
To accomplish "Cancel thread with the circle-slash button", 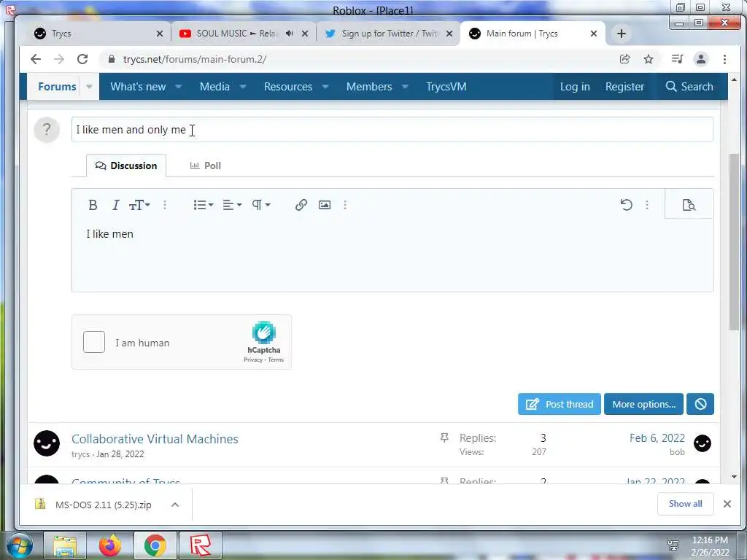I will 700,404.
